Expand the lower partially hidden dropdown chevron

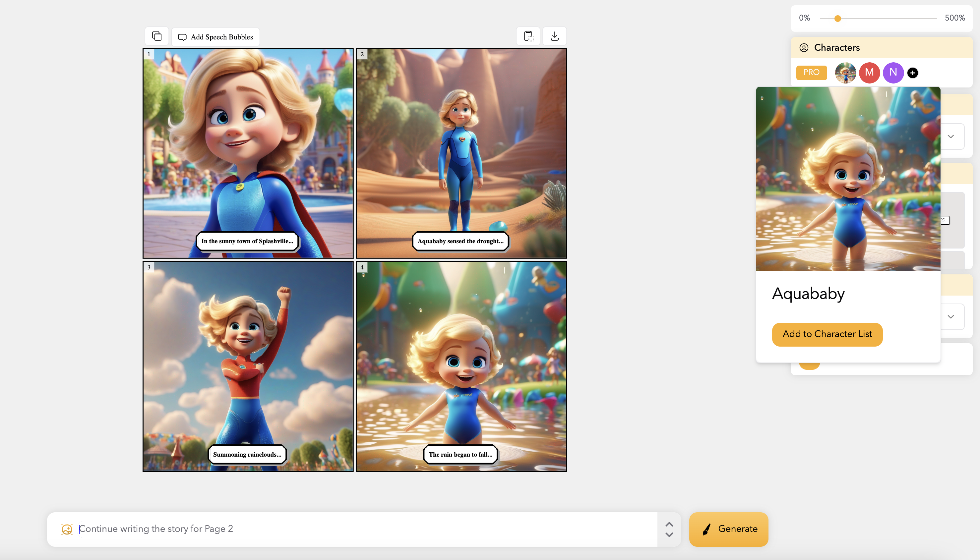click(951, 316)
